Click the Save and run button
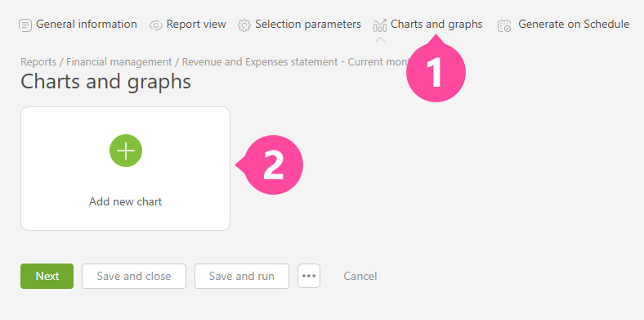This screenshot has height=320, width=644. pos(242,276)
